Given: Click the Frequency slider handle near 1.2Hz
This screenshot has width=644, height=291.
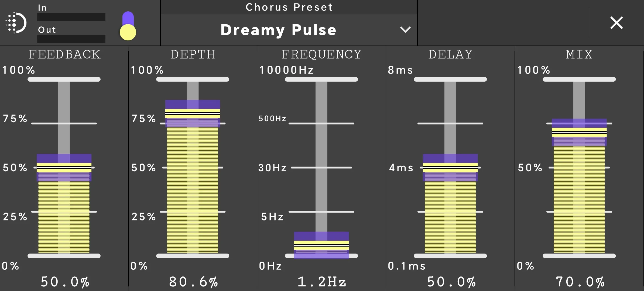Looking at the screenshot, I should click(321, 245).
